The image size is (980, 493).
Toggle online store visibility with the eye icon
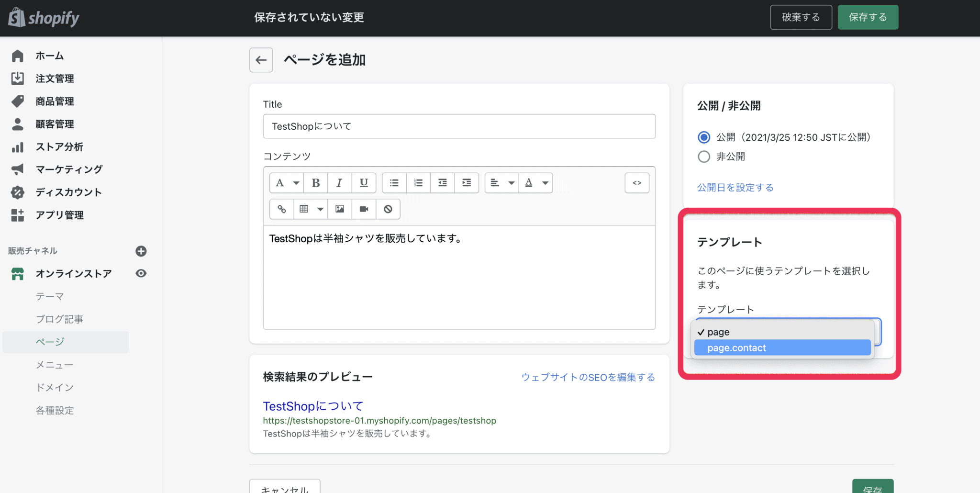[x=140, y=273]
